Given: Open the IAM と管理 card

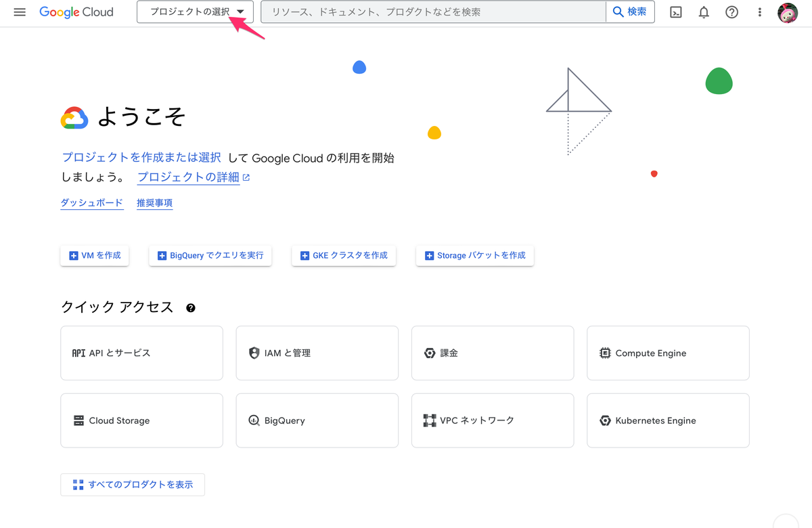Looking at the screenshot, I should click(317, 353).
